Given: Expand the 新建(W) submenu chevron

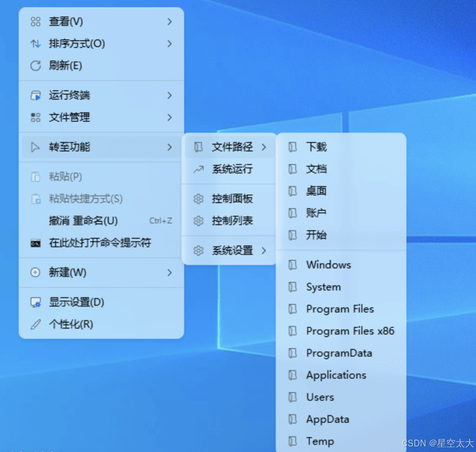Looking at the screenshot, I should point(169,273).
